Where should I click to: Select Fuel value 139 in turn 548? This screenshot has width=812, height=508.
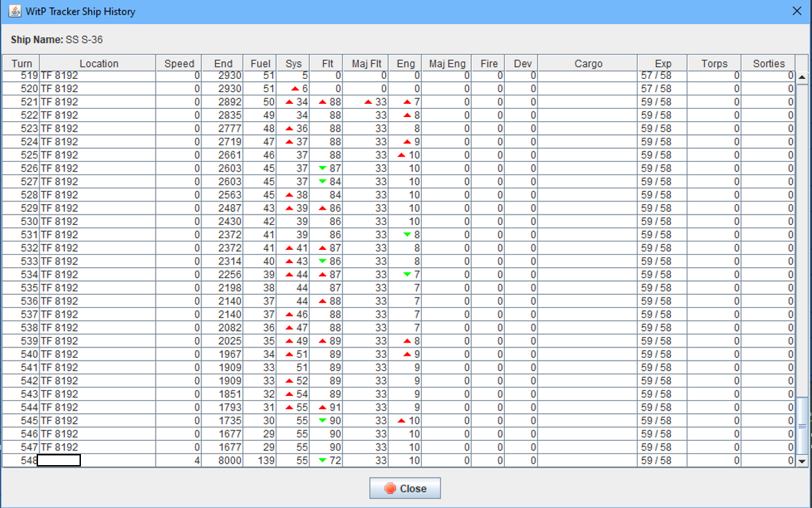[260, 460]
